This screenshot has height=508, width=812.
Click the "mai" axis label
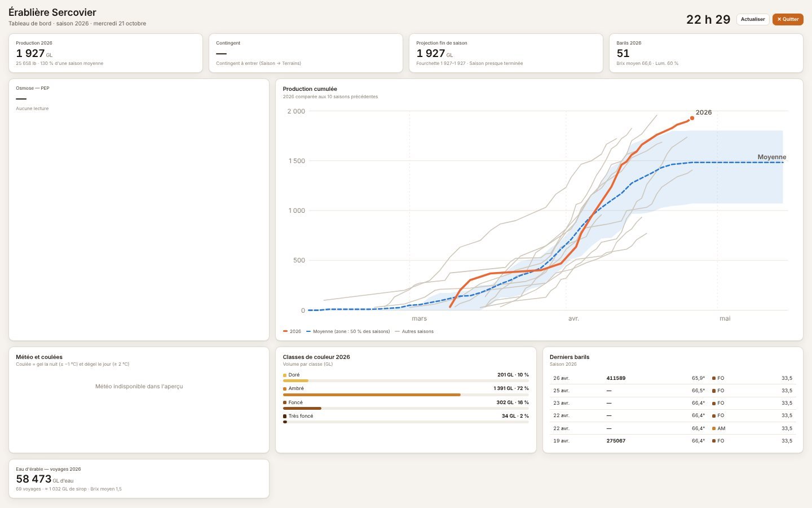tap(725, 319)
